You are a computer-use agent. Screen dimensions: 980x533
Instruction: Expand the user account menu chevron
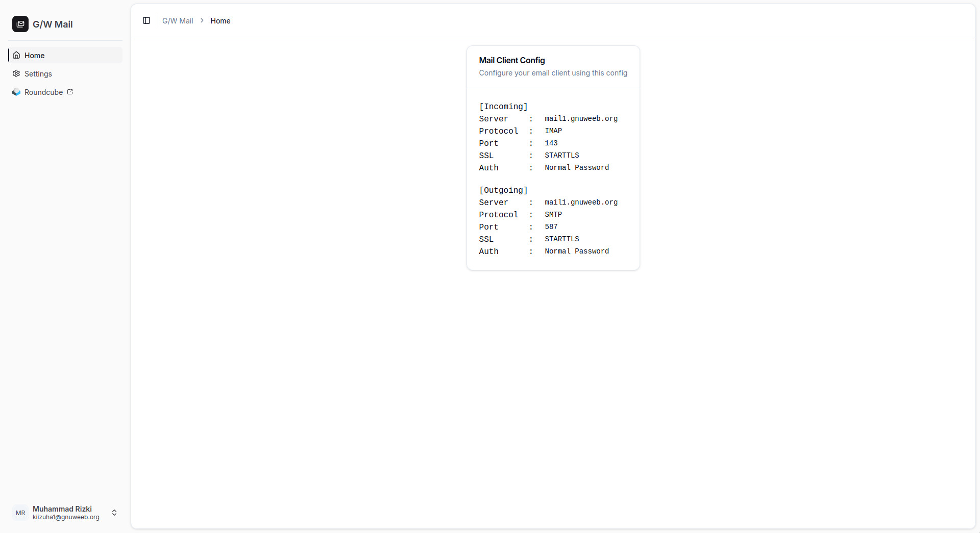pyautogui.click(x=114, y=513)
